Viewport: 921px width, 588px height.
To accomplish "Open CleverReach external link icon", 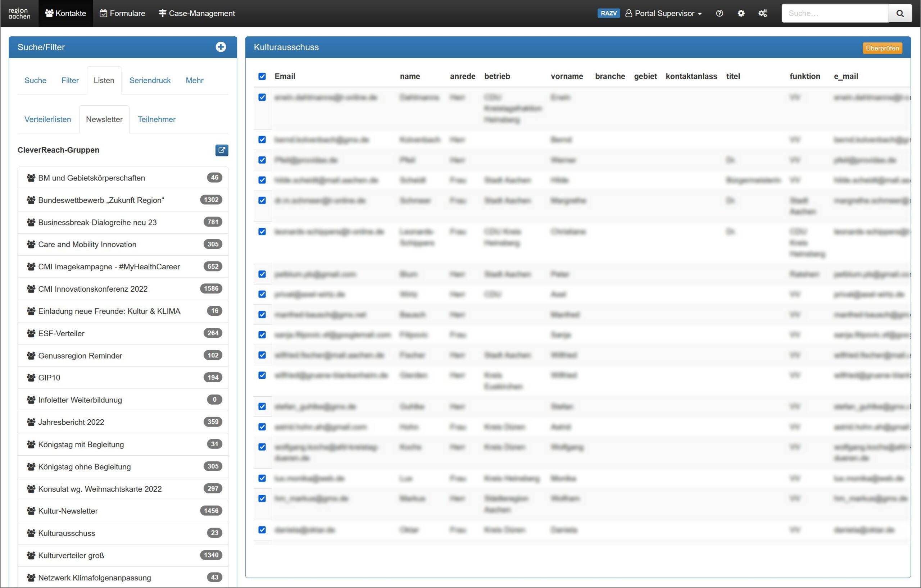I will (x=222, y=150).
